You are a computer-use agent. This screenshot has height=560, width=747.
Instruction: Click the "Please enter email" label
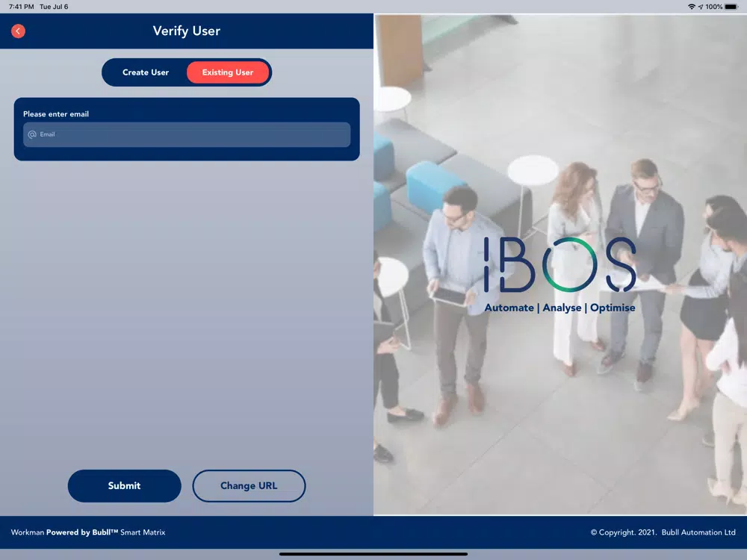tap(56, 114)
